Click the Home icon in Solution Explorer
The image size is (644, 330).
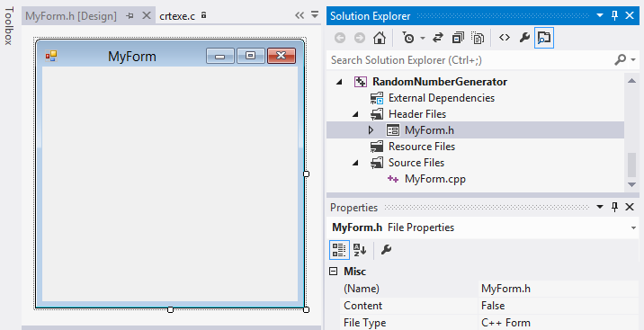(x=380, y=38)
